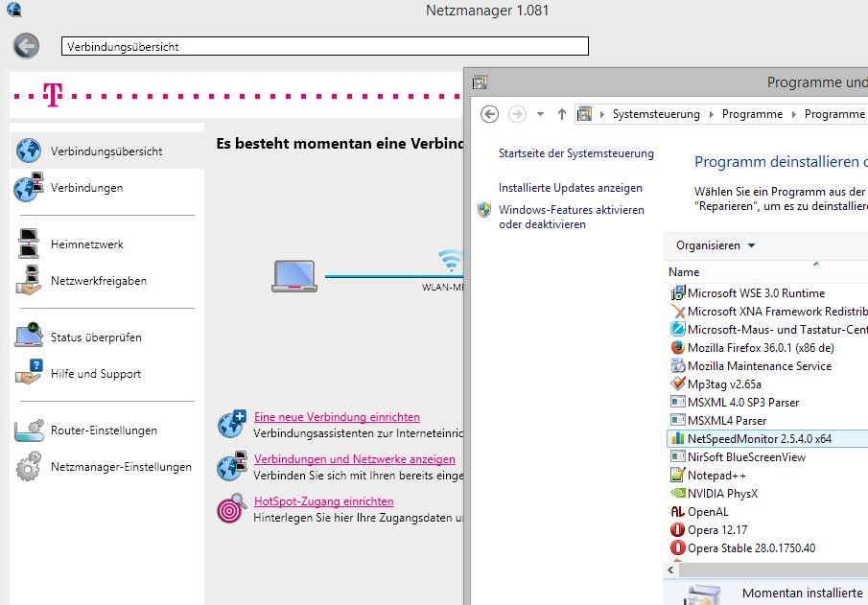Click the laptop icon in connection diagram
This screenshot has width=868, height=605.
click(294, 276)
